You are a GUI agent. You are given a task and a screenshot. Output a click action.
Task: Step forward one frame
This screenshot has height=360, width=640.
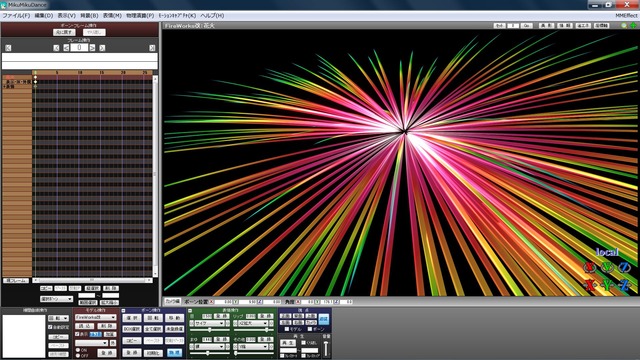(93, 48)
